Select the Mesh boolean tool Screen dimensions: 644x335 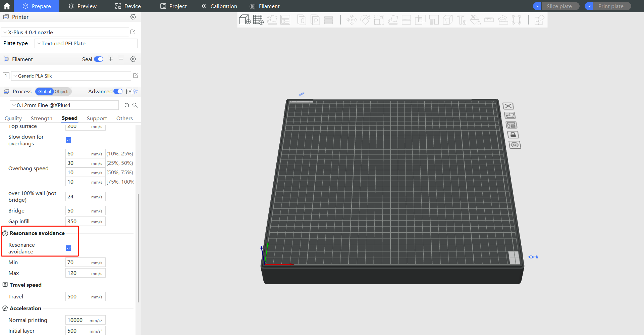tap(420, 20)
